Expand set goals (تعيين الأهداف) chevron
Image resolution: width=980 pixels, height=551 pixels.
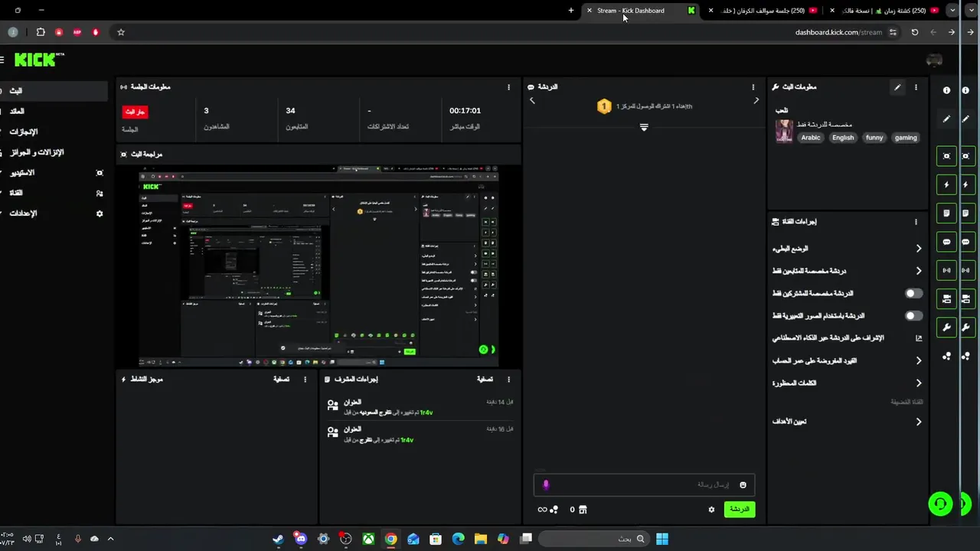click(x=919, y=422)
